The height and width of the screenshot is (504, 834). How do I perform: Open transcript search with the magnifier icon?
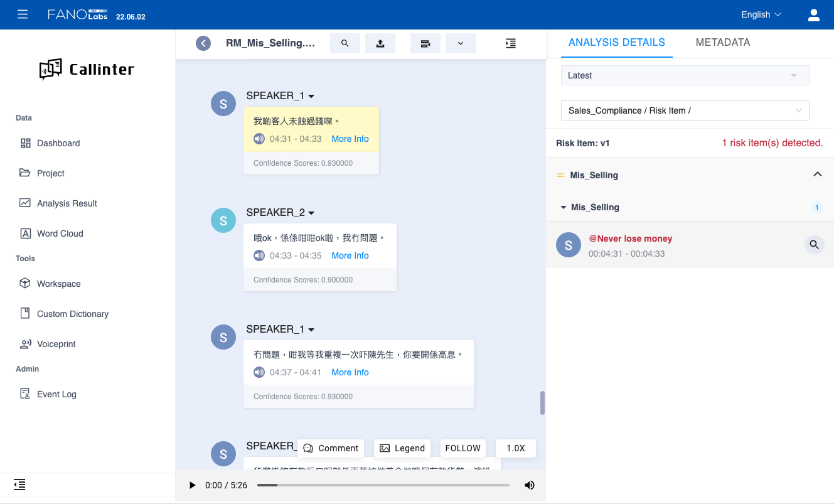[345, 43]
